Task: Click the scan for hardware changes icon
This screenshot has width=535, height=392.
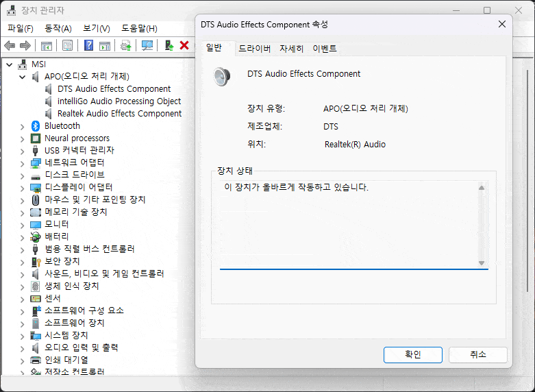Action: 147,45
